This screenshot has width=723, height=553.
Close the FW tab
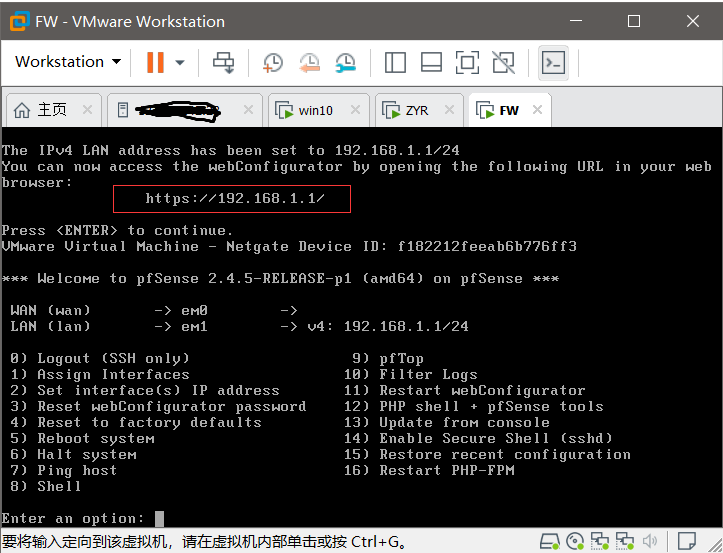pyautogui.click(x=537, y=110)
